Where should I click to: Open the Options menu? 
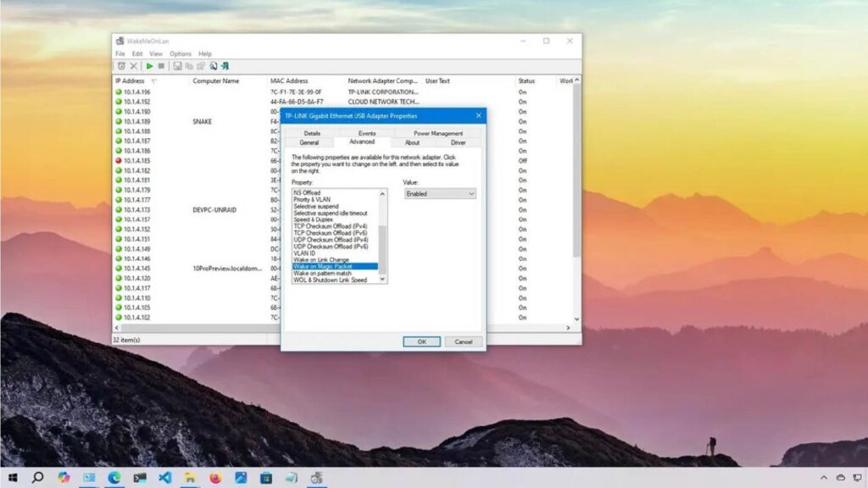pyautogui.click(x=181, y=54)
